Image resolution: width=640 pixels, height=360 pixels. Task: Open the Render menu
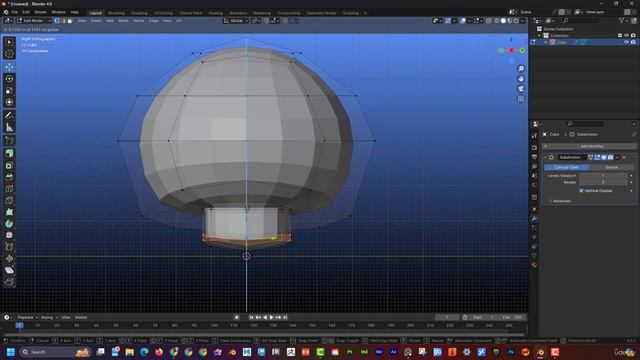pyautogui.click(x=40, y=12)
